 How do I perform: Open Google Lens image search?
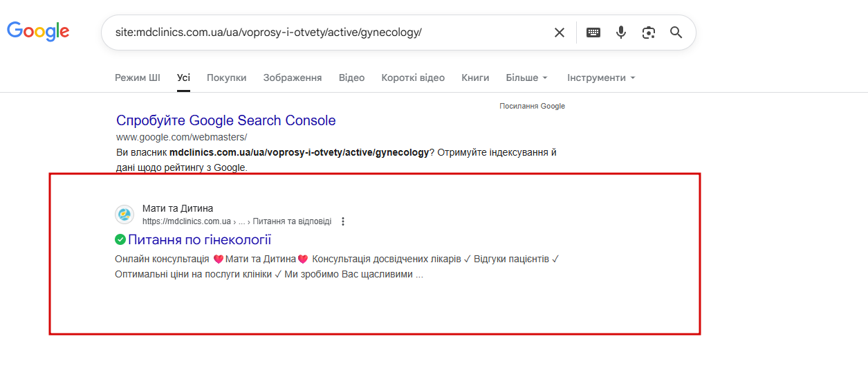pyautogui.click(x=648, y=33)
